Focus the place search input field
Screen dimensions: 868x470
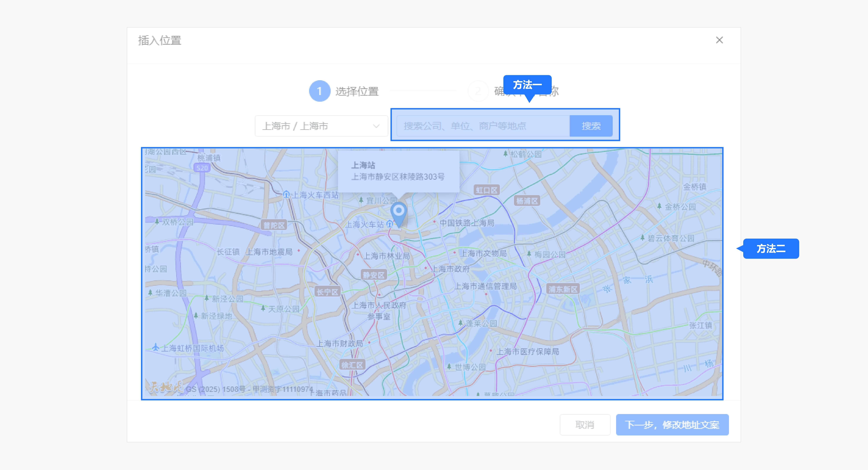(x=483, y=126)
